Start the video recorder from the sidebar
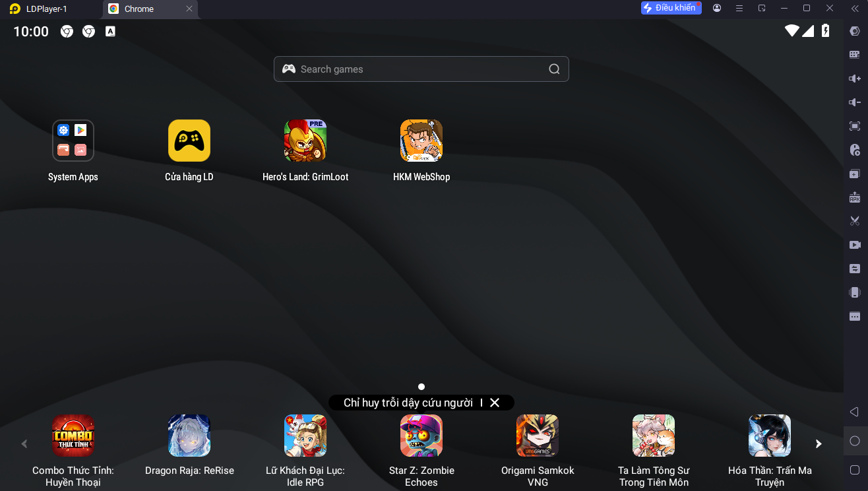This screenshot has height=491, width=868. point(855,245)
